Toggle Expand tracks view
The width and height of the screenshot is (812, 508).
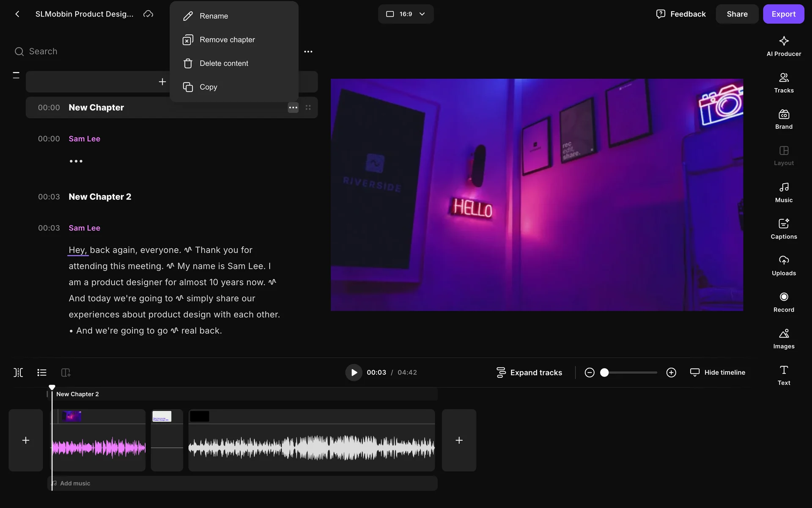tap(529, 373)
